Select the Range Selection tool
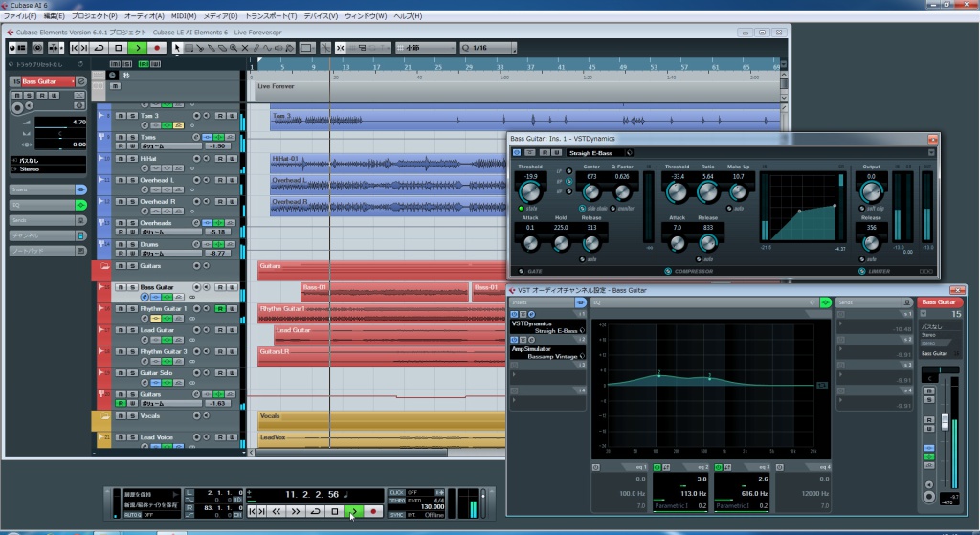 click(x=189, y=48)
